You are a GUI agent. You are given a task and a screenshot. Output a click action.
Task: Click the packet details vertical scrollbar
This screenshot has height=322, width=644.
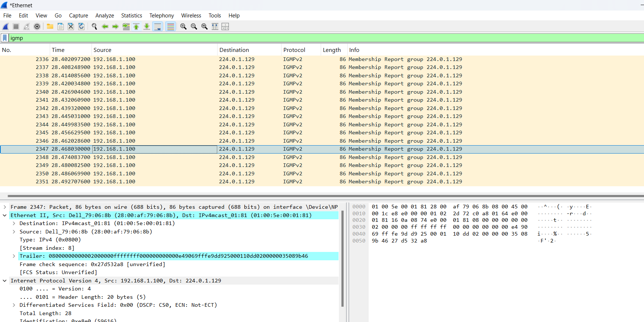(343, 258)
